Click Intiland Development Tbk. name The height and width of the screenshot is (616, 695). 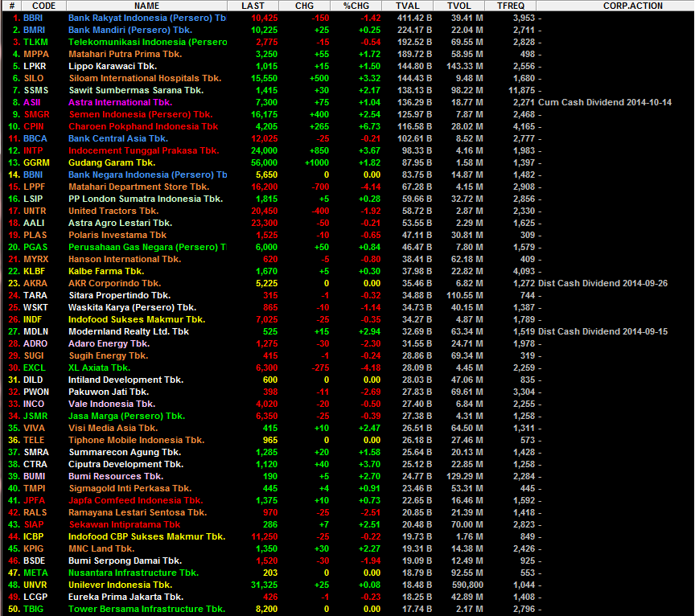point(125,380)
